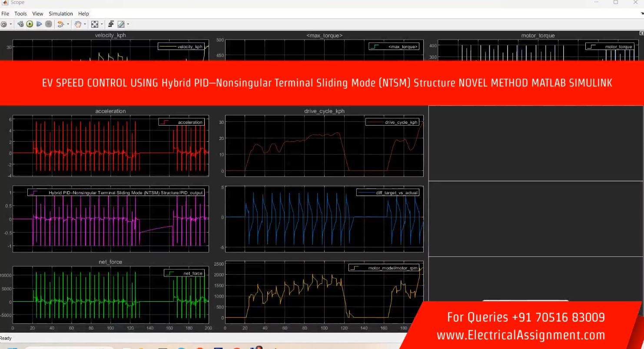Open the Simulation menu
This screenshot has width=644, height=349.
(x=61, y=14)
